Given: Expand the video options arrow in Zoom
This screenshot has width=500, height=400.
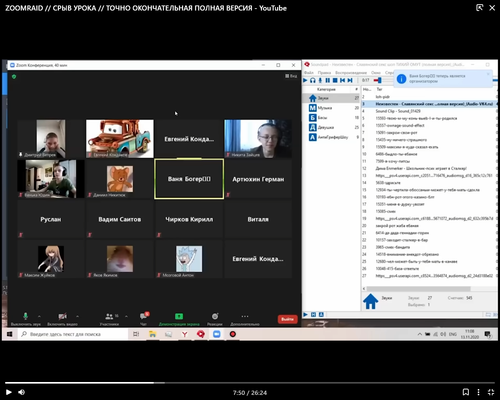Looking at the screenshot, I should [x=77, y=316].
